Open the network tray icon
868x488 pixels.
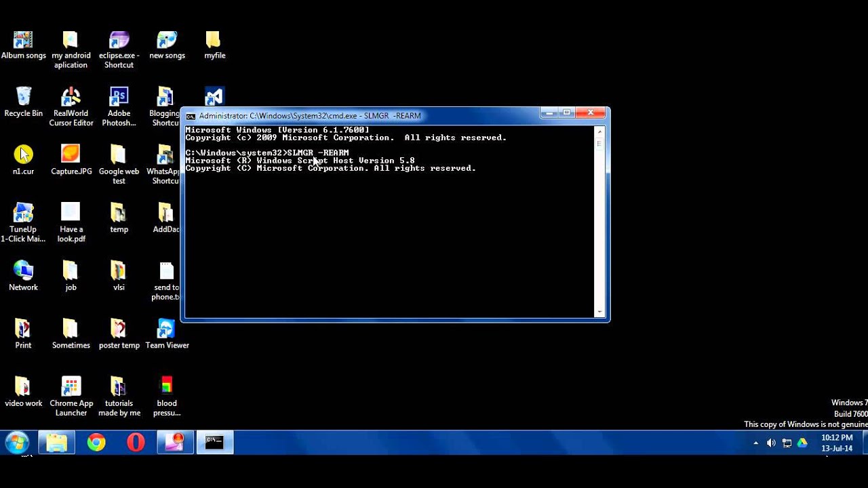(x=787, y=443)
